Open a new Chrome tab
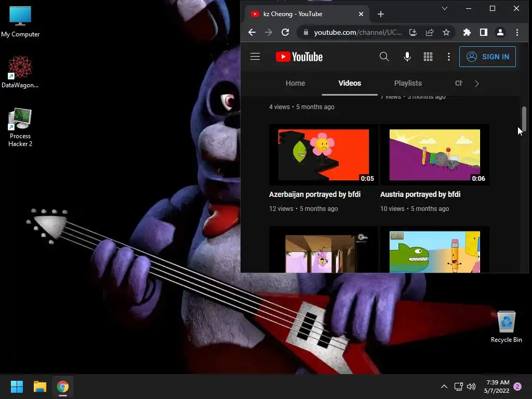 coord(381,14)
